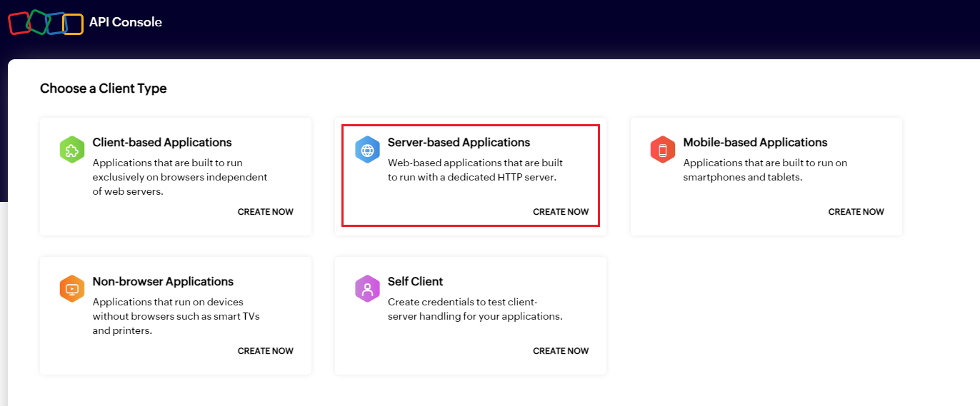Click description 'Applications that are built to run exclusively on browsers'

click(180, 177)
